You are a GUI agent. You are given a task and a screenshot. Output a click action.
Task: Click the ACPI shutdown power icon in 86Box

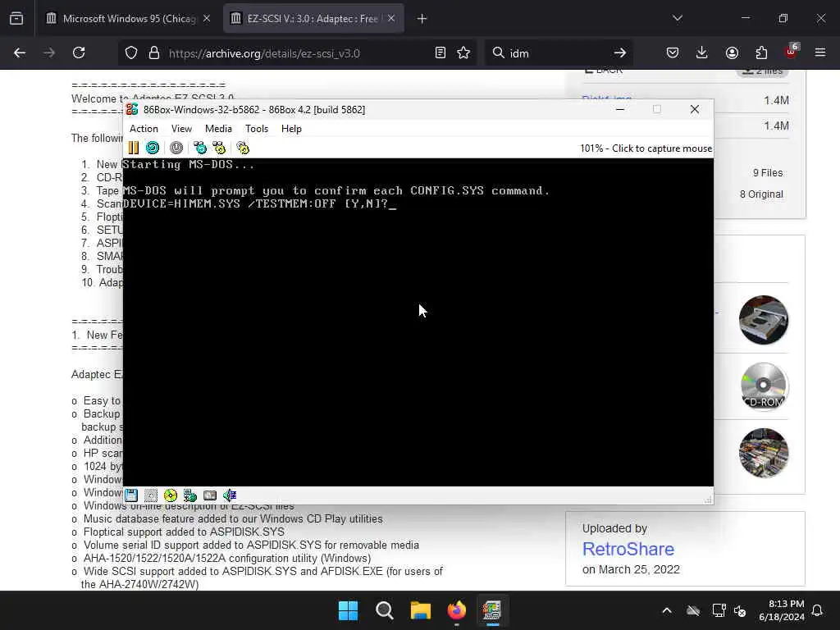coord(176,148)
